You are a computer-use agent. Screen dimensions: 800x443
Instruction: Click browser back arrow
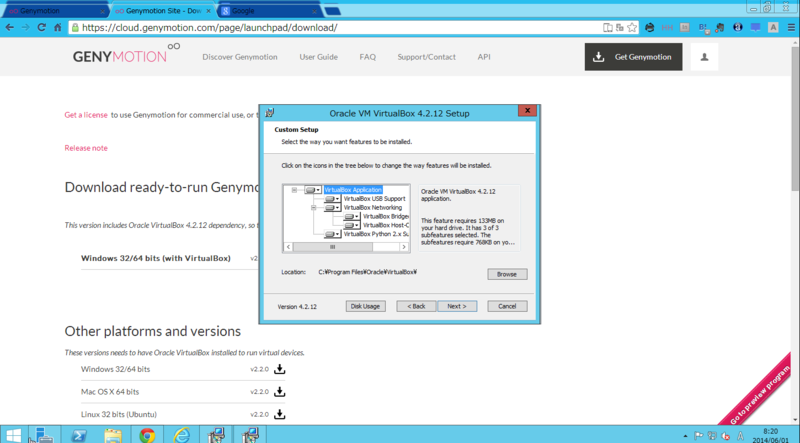pyautogui.click(x=10, y=28)
